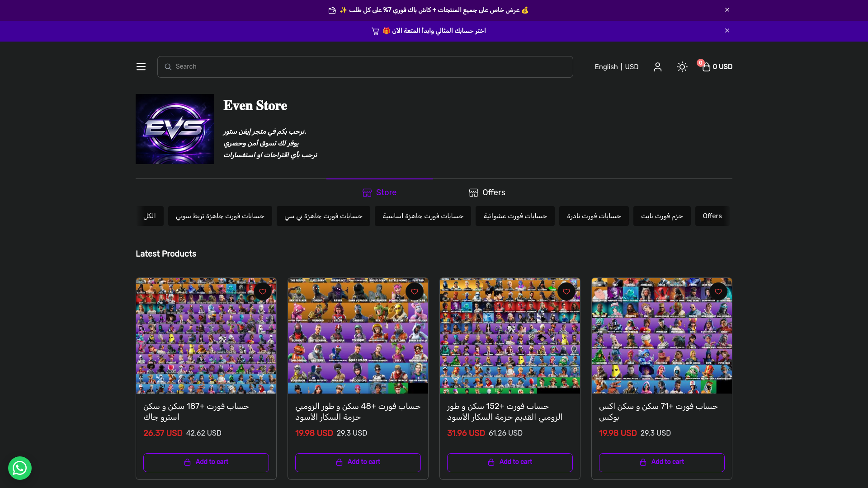Open product title حساب فورت +48 سكن
Screen dimensions: 868x488
point(358,412)
